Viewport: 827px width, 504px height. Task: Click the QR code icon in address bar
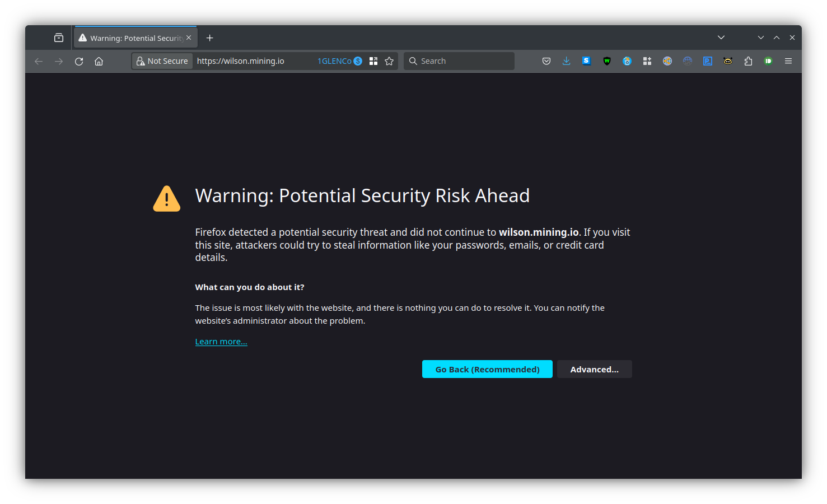(x=373, y=61)
